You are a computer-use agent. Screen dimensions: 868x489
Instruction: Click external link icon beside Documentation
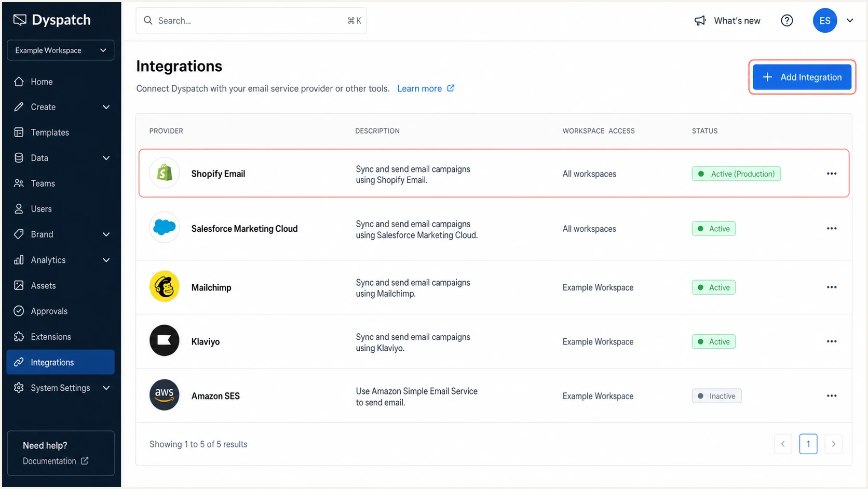click(x=85, y=461)
